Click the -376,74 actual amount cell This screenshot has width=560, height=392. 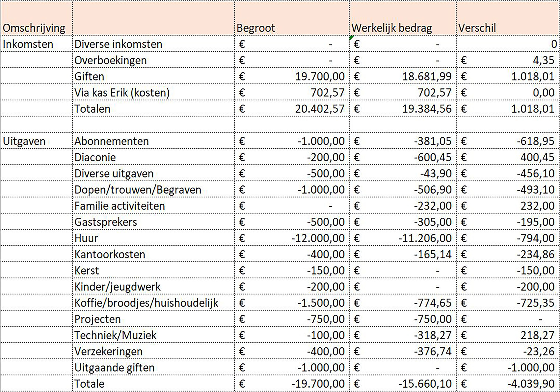click(403, 351)
